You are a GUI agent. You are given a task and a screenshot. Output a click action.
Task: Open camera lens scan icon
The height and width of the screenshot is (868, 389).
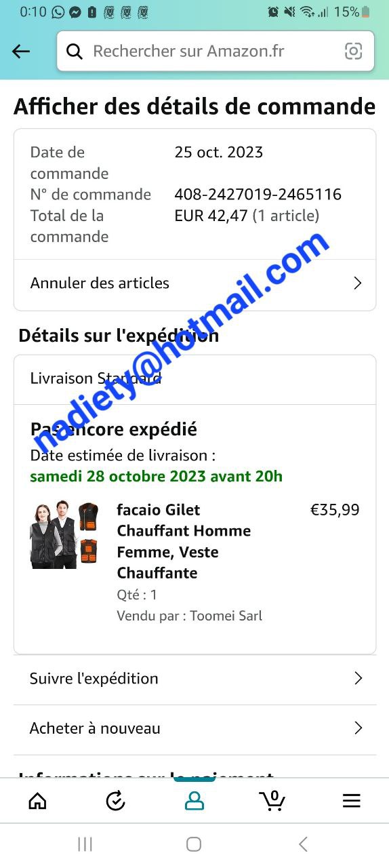(x=353, y=52)
